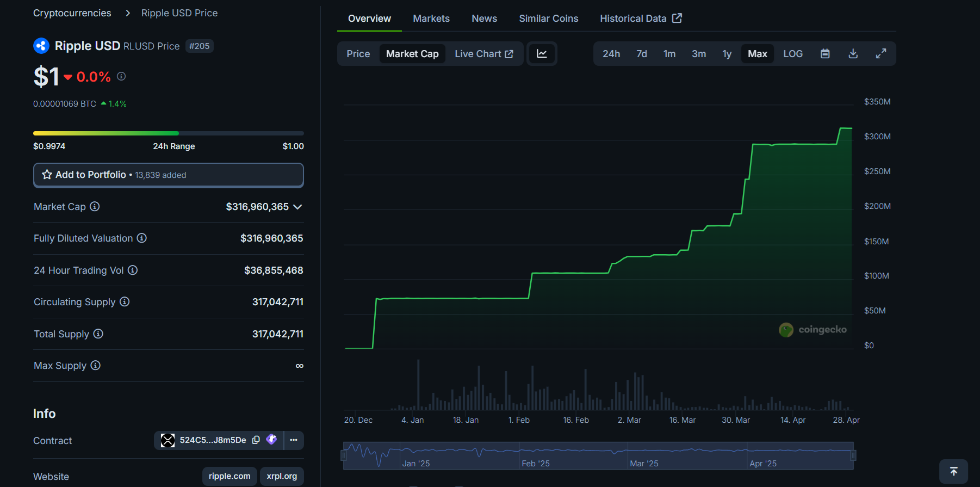Select the $316,960,365 Fully Diluted Valuation value

click(x=272, y=238)
